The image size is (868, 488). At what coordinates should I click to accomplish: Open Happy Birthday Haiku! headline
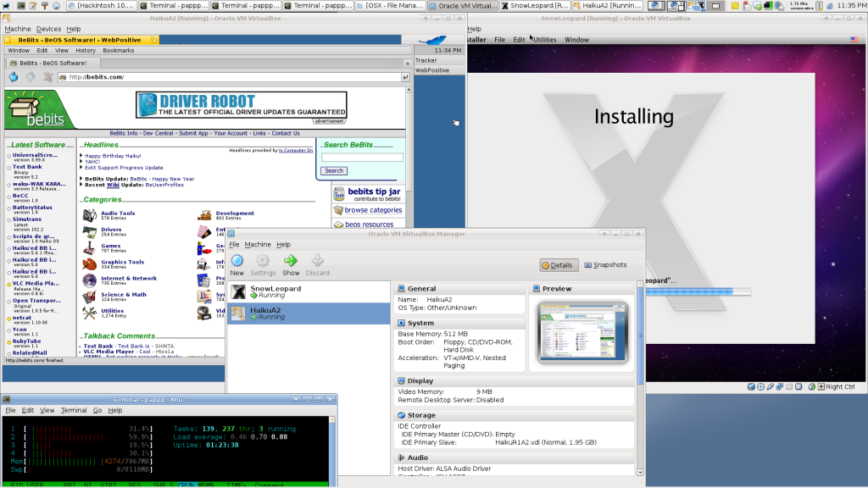(113, 156)
